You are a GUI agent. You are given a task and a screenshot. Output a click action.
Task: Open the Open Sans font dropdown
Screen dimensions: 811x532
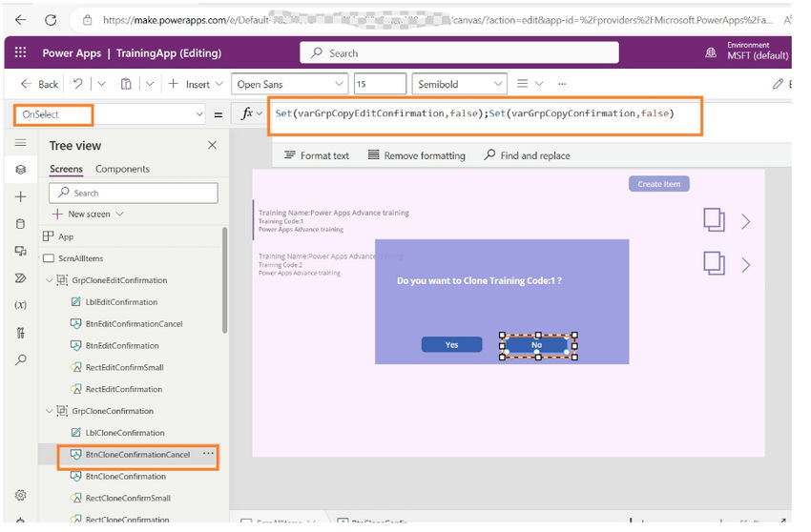(x=289, y=84)
